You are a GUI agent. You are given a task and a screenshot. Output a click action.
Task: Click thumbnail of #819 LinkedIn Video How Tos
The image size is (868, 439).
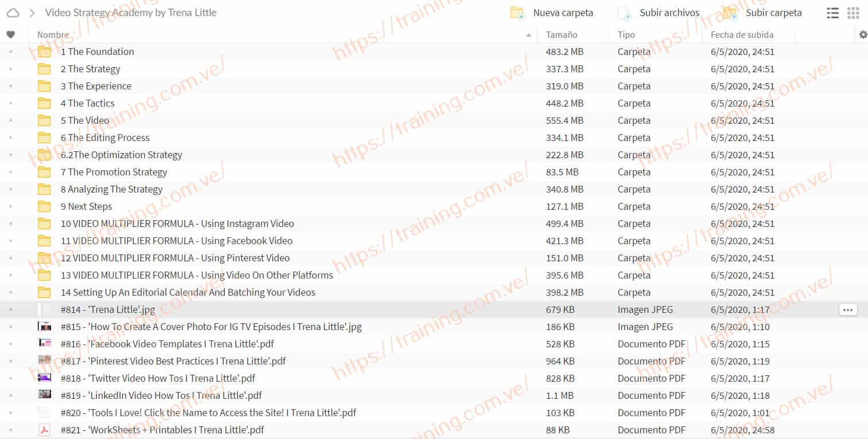(x=44, y=394)
